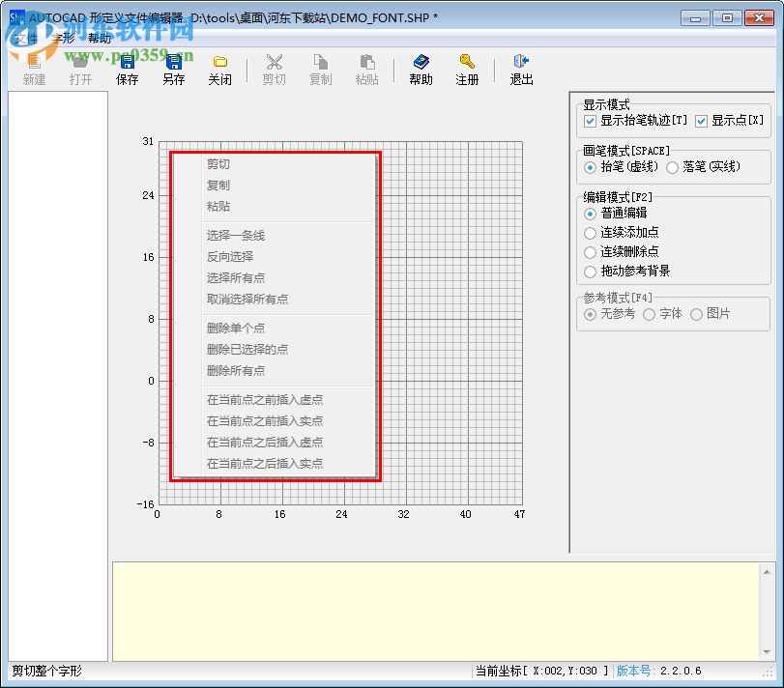
Task: Close the current glyph with the 关闭 icon
Action: click(220, 68)
